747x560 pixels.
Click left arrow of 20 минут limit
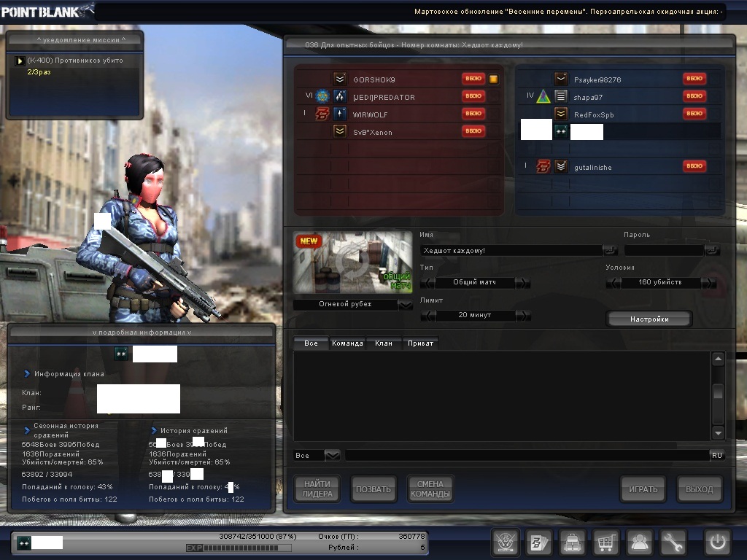pyautogui.click(x=429, y=316)
